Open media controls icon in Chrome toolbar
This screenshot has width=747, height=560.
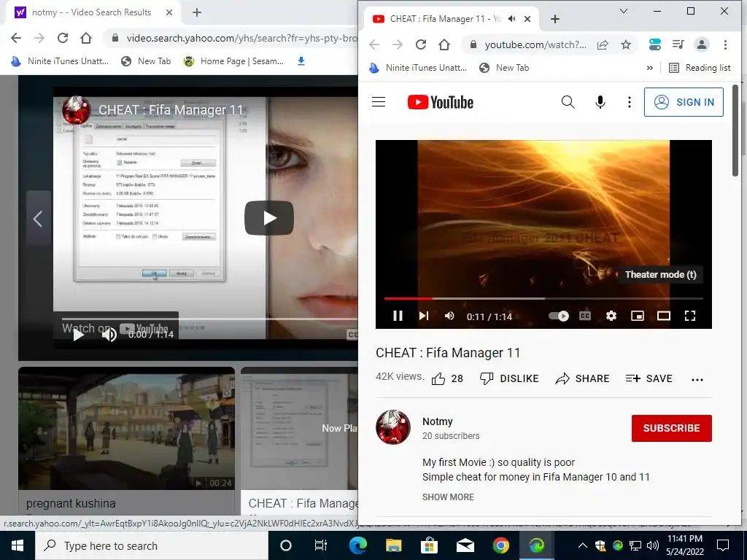[678, 44]
